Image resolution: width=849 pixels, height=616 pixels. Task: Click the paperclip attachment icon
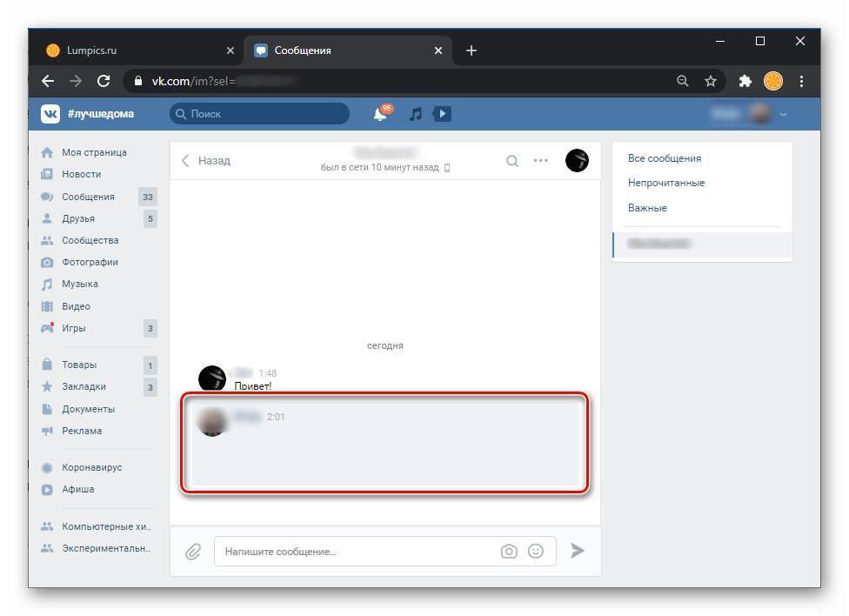tap(193, 552)
